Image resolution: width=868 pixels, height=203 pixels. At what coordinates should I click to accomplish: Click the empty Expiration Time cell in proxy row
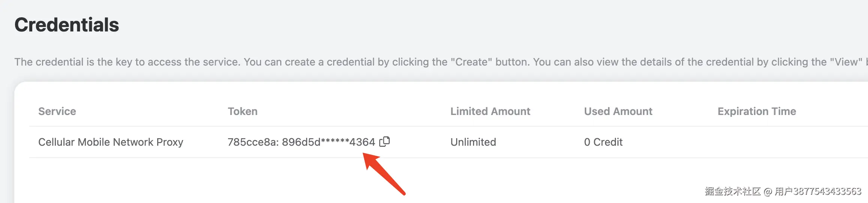[757, 142]
